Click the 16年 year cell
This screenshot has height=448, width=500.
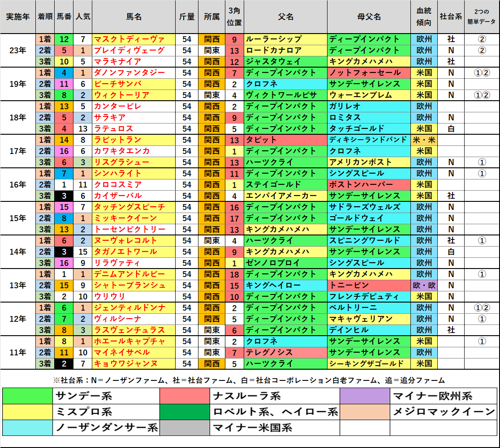click(18, 185)
